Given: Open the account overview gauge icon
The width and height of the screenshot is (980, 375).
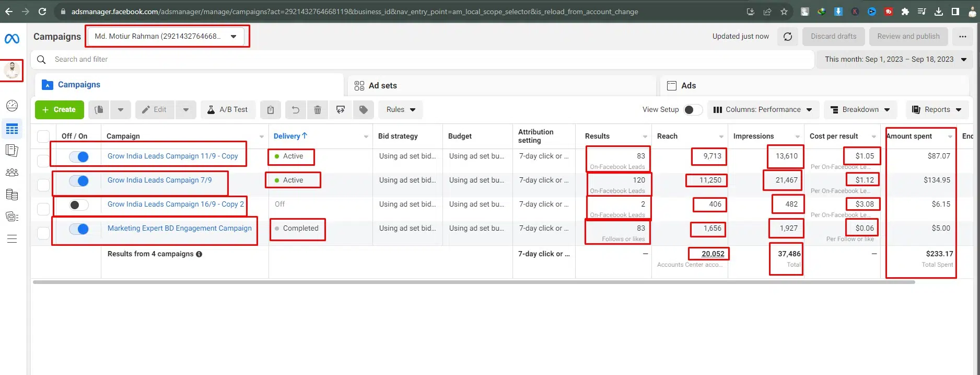Looking at the screenshot, I should (x=11, y=106).
